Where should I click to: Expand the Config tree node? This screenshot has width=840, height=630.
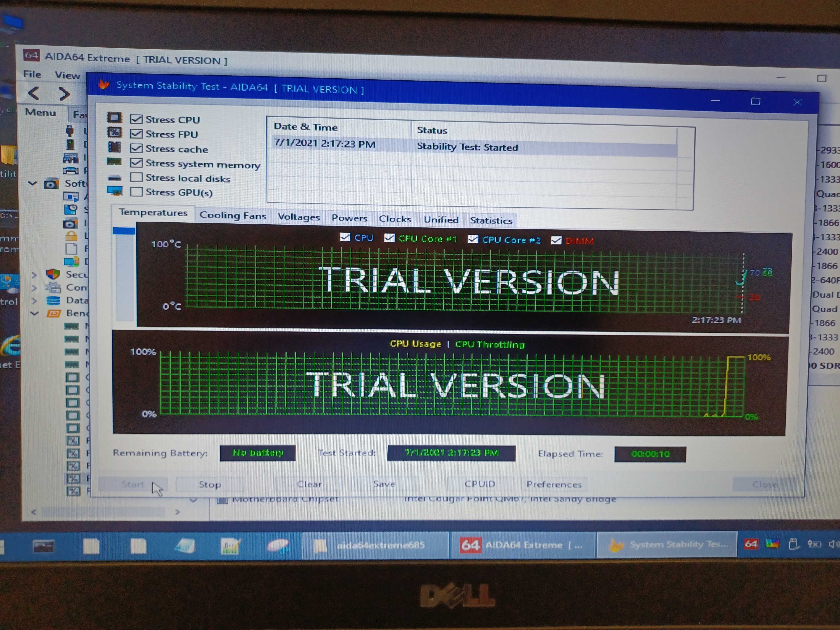coord(34,287)
